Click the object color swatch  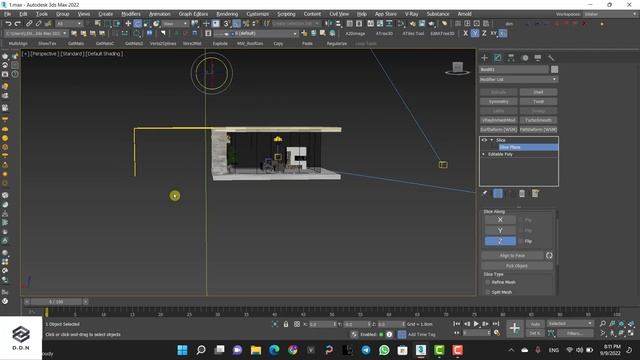pyautogui.click(x=554, y=69)
